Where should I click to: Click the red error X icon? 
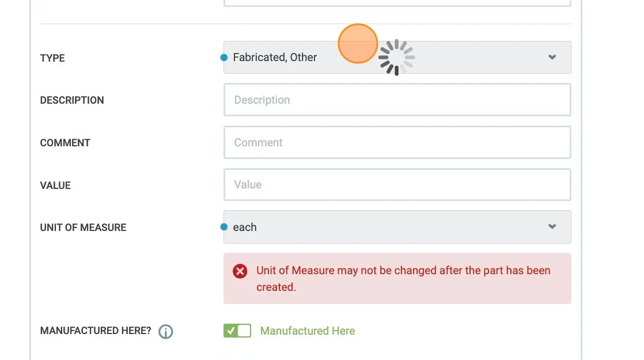(240, 271)
